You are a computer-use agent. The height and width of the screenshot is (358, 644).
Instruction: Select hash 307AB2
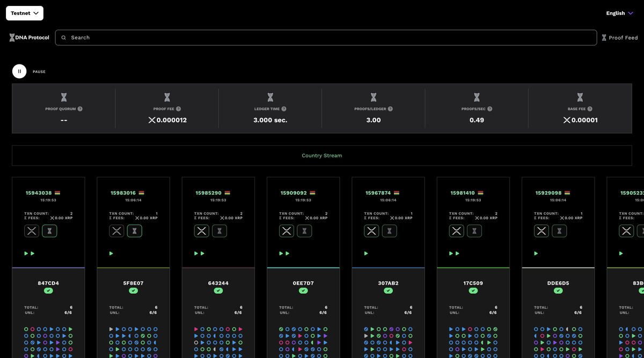click(388, 283)
